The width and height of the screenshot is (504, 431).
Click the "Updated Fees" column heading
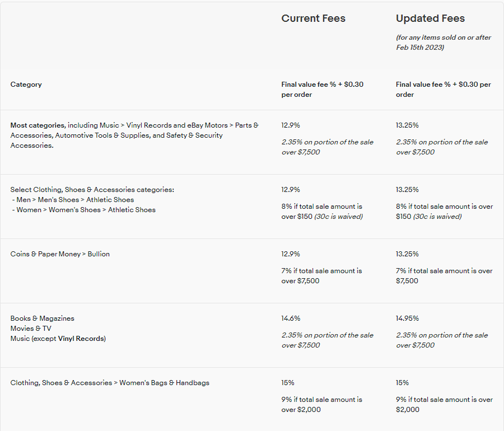tap(430, 18)
